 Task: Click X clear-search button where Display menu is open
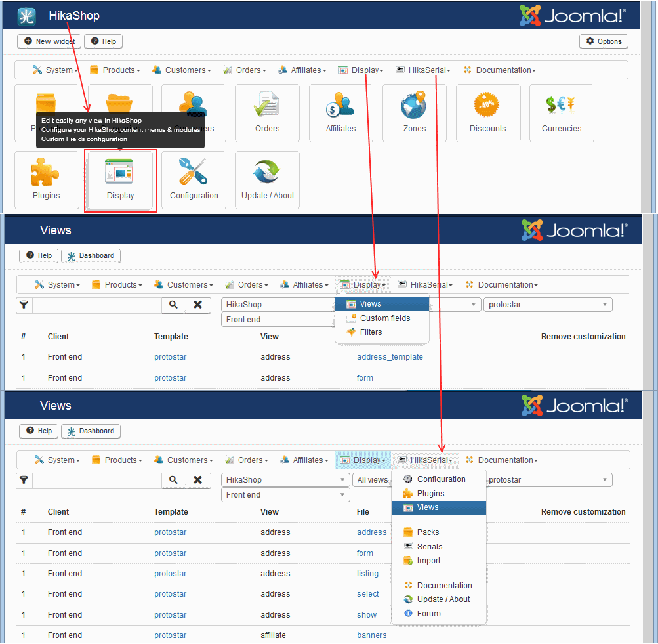click(197, 305)
